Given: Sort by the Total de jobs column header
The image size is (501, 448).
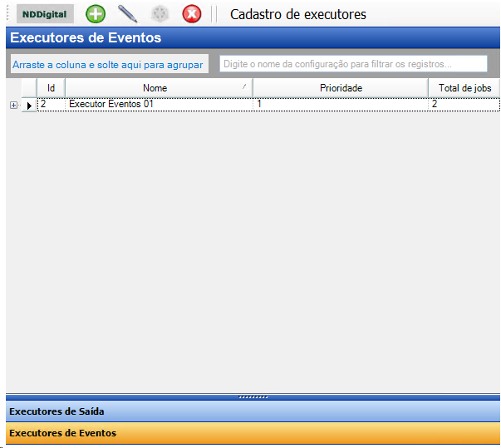Looking at the screenshot, I should point(464,88).
